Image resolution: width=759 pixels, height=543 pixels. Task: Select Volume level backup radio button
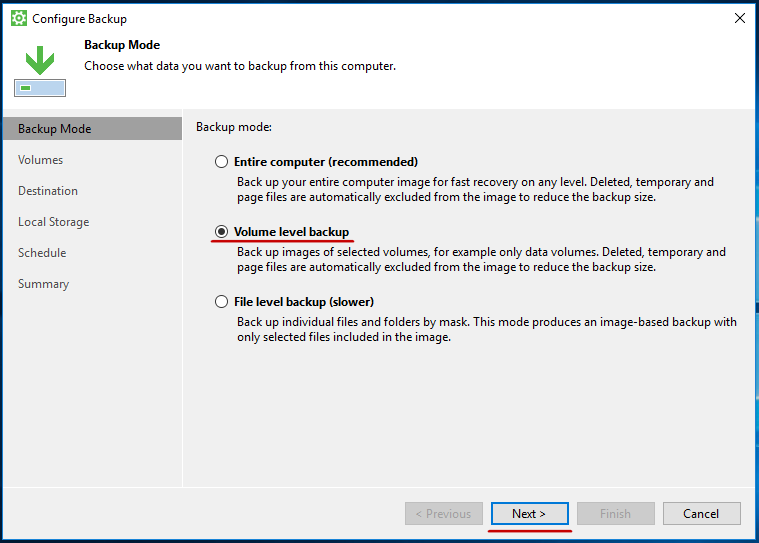tap(221, 232)
